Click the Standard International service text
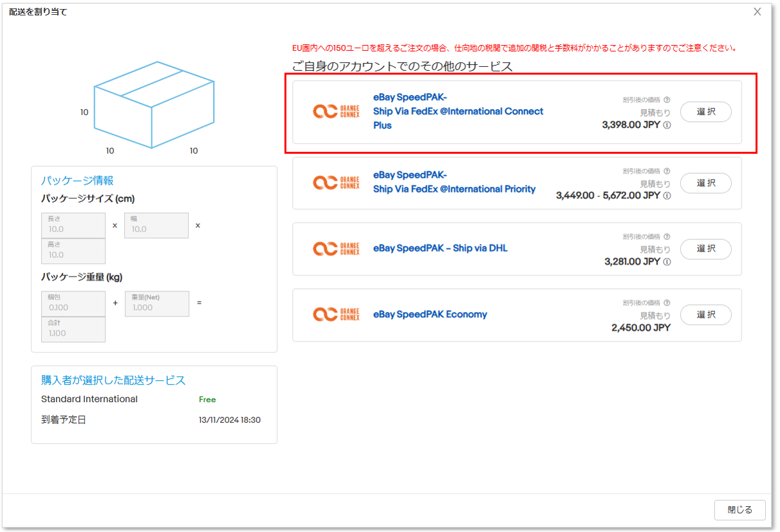 coord(89,399)
